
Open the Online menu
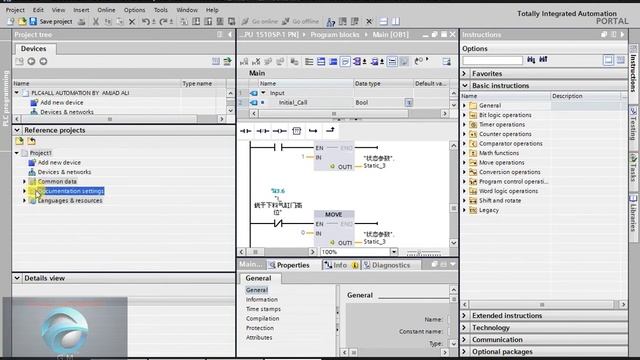(106, 10)
